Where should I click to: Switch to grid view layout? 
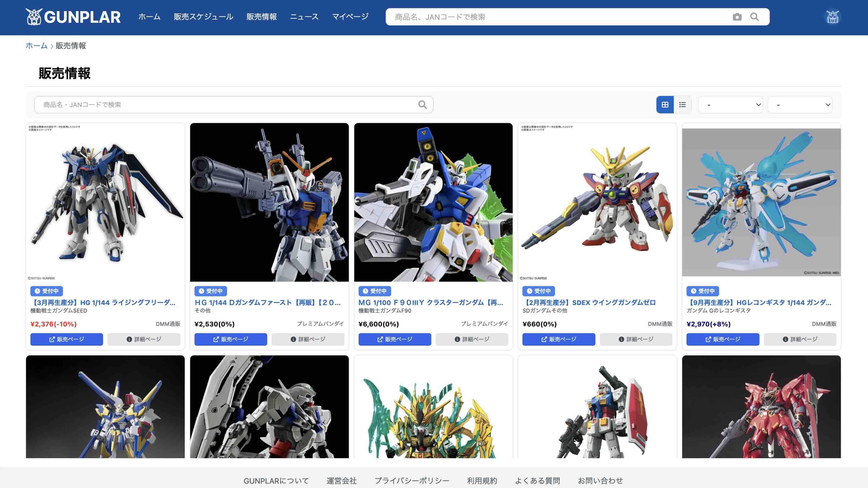click(x=665, y=105)
